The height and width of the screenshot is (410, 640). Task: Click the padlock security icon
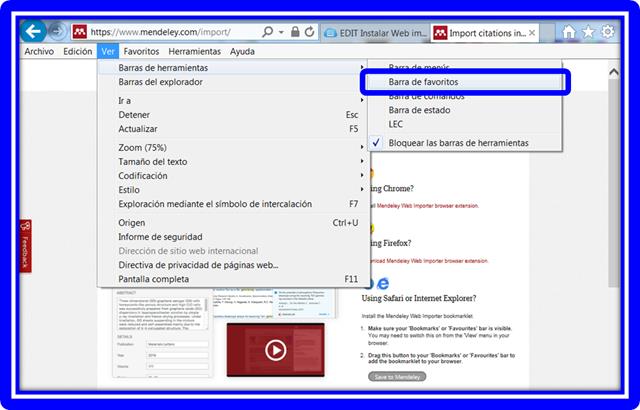[295, 32]
